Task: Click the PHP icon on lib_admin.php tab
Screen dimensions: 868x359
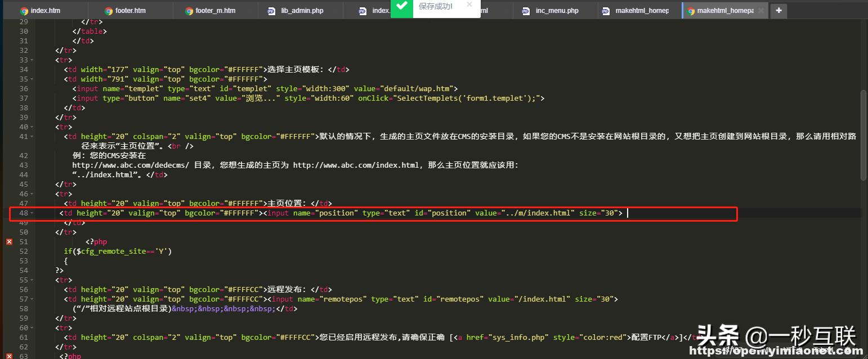Action: tap(271, 10)
